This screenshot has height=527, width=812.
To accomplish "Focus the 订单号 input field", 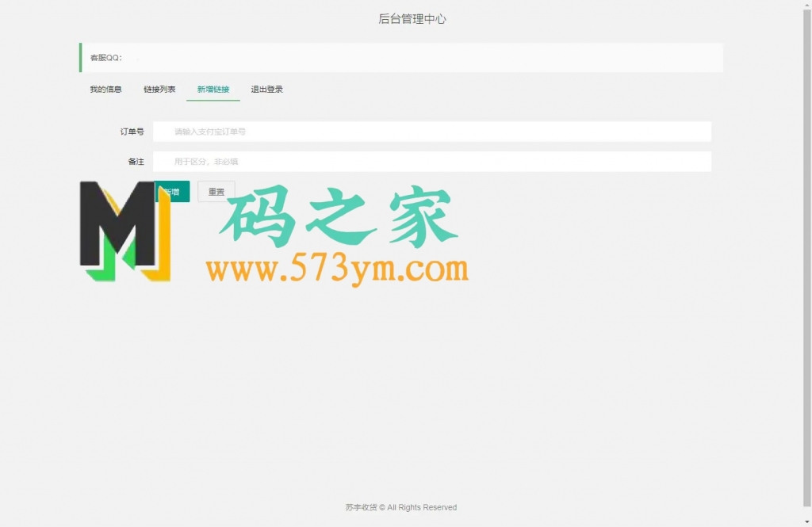I will [x=432, y=132].
